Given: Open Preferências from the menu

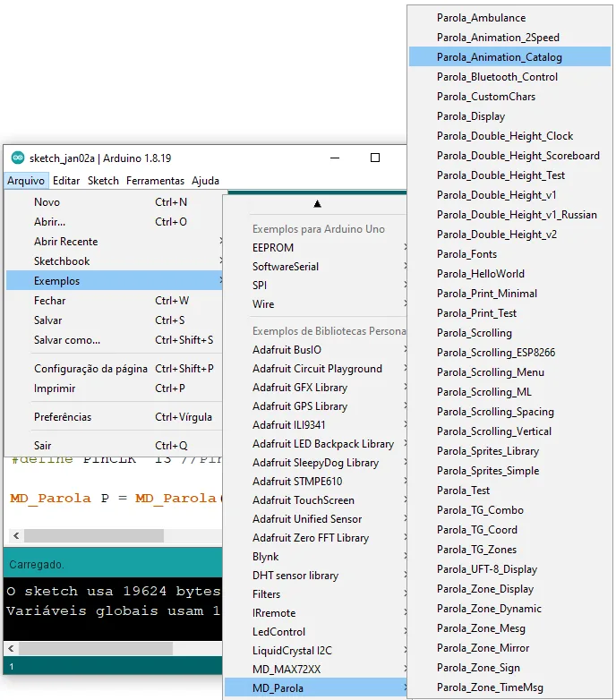Looking at the screenshot, I should [x=115, y=417].
